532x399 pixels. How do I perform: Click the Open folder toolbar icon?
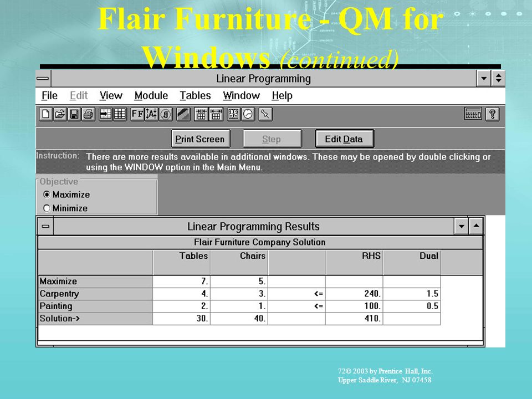(60, 114)
